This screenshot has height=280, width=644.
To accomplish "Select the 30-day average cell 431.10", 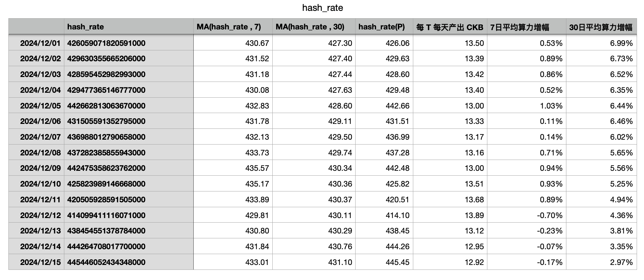I will tap(340, 262).
